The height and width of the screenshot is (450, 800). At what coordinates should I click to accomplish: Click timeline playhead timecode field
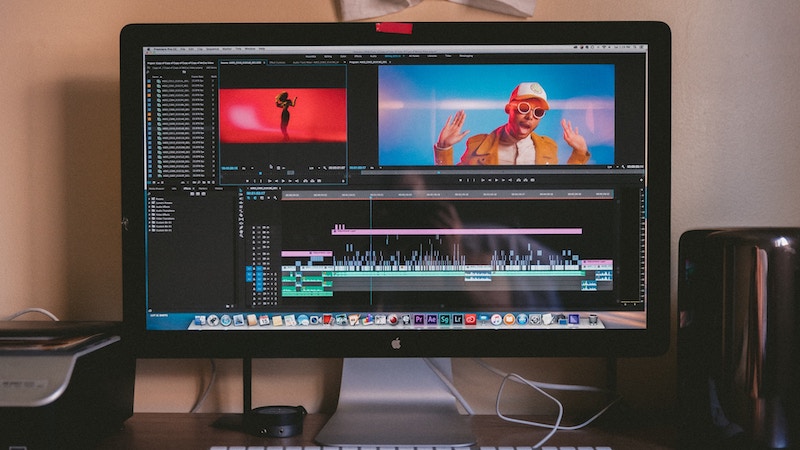click(256, 193)
